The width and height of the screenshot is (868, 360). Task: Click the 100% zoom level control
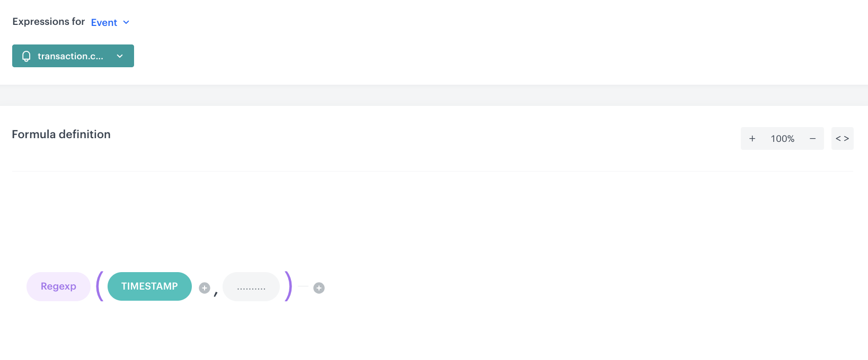(x=782, y=138)
